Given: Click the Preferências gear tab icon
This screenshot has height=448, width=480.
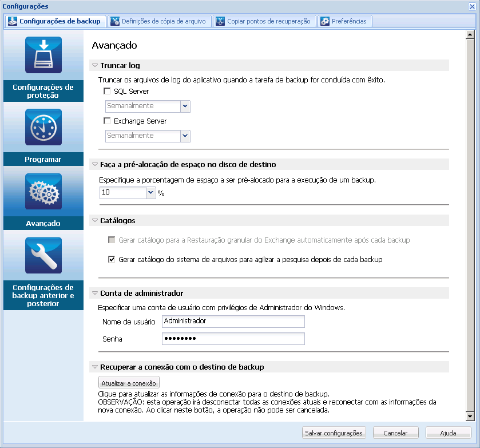Looking at the screenshot, I should pos(324,21).
